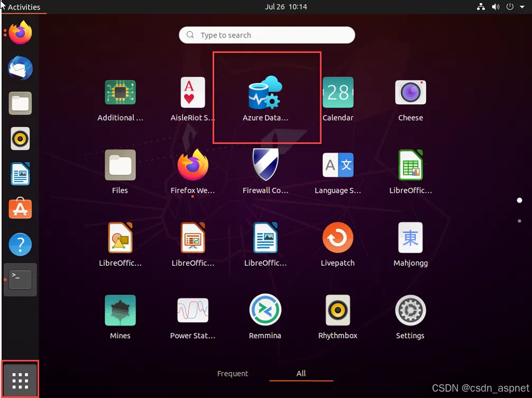Open Azure Data Studio app
The height and width of the screenshot is (398, 532).
[x=265, y=99]
